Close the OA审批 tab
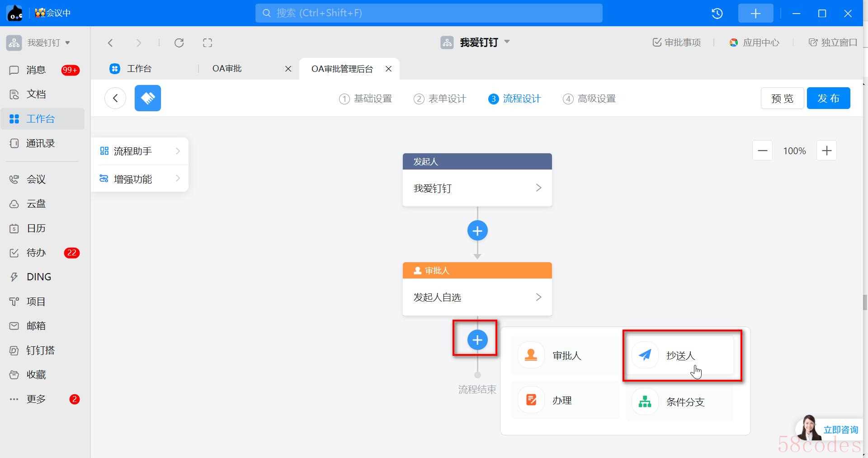The height and width of the screenshot is (458, 868). click(288, 69)
